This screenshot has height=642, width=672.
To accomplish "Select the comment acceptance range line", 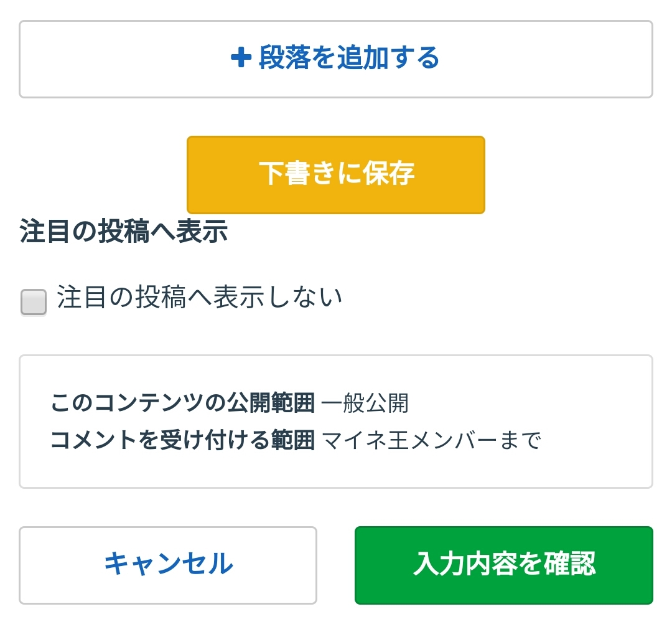I will (296, 441).
